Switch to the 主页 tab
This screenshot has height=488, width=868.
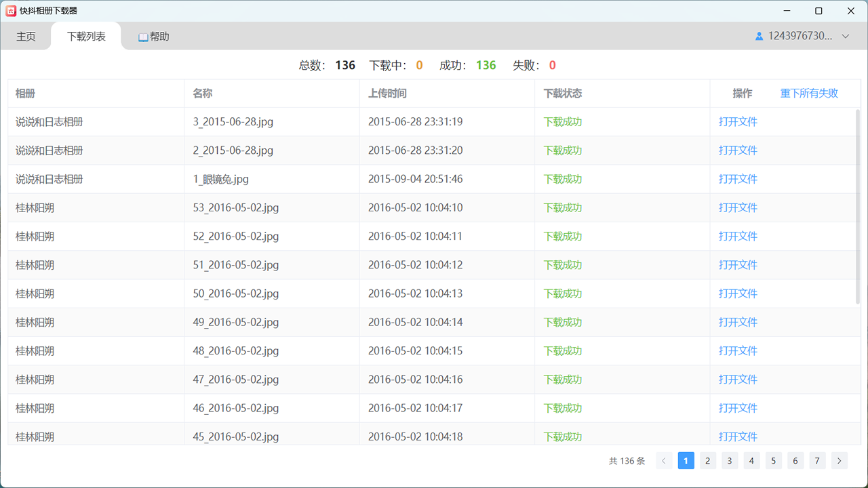pyautogui.click(x=26, y=37)
